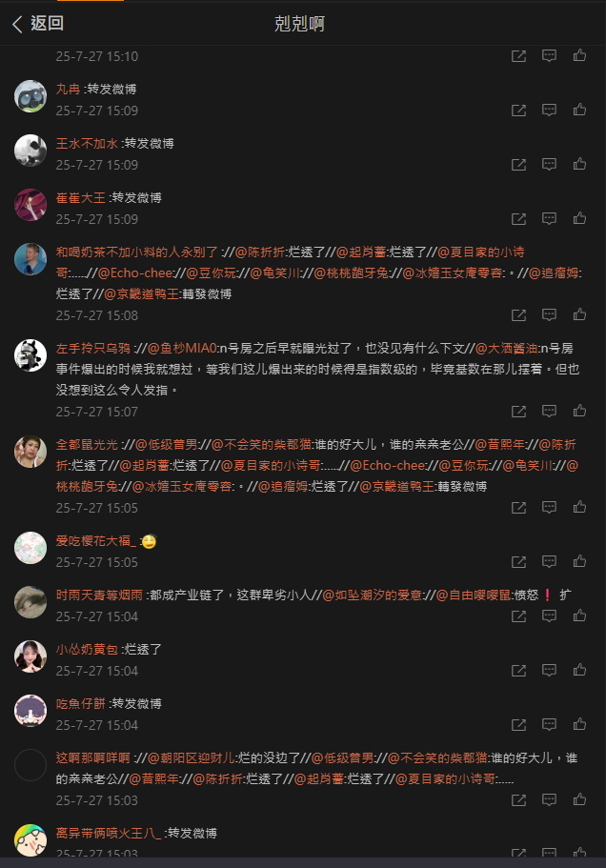This screenshot has height=868, width=606.
Task: Repost the comment by 崔崔大王
Action: click(518, 218)
